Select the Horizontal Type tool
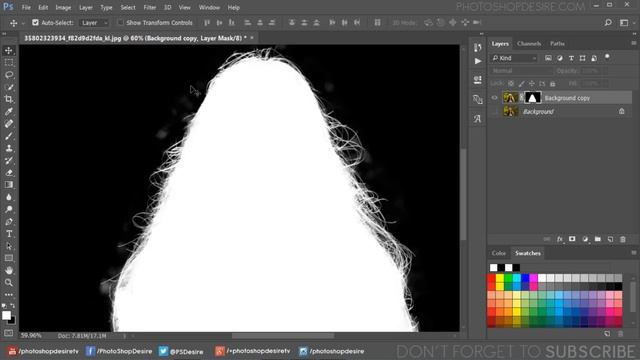The height and width of the screenshot is (360, 640). click(x=9, y=234)
